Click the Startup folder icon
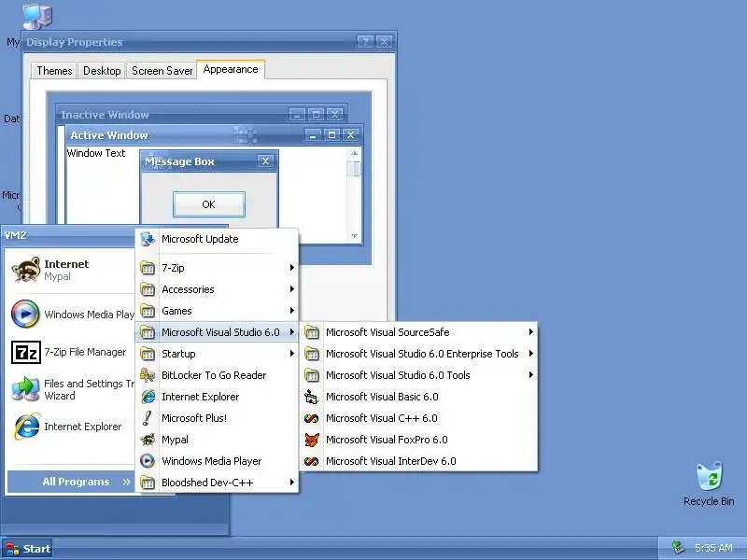Screen dimensions: 747x560 [x=148, y=354]
